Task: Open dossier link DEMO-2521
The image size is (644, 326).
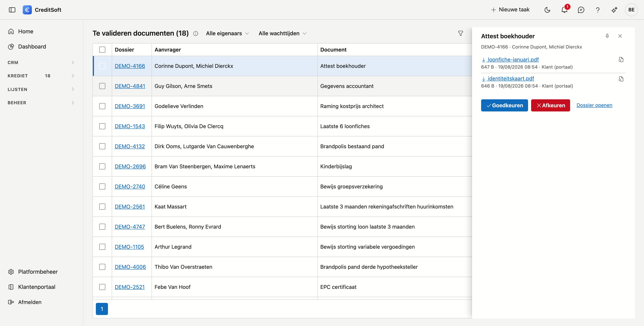Action: pos(130,287)
